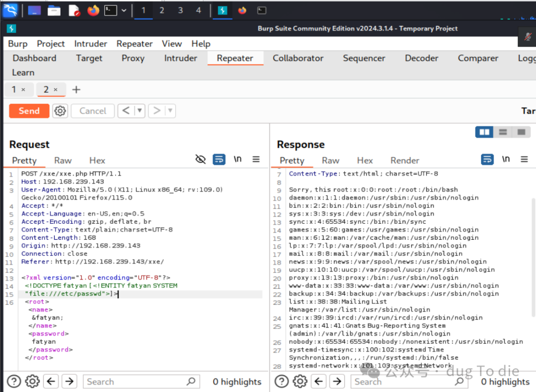Switch to the Collaborator tab

coord(298,58)
